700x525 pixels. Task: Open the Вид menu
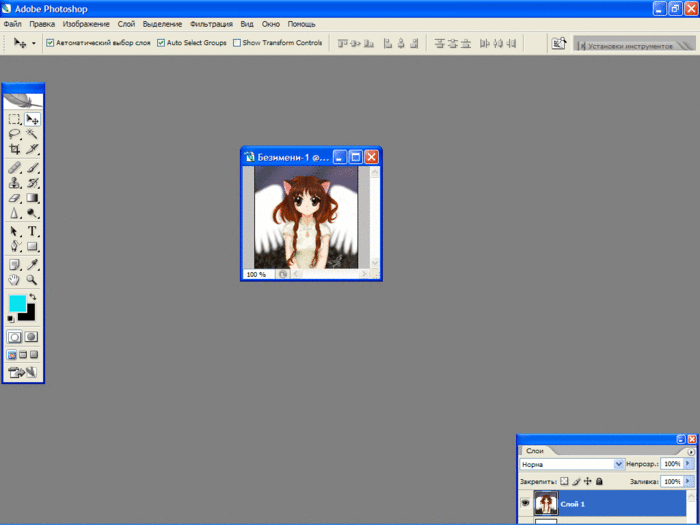coord(247,24)
